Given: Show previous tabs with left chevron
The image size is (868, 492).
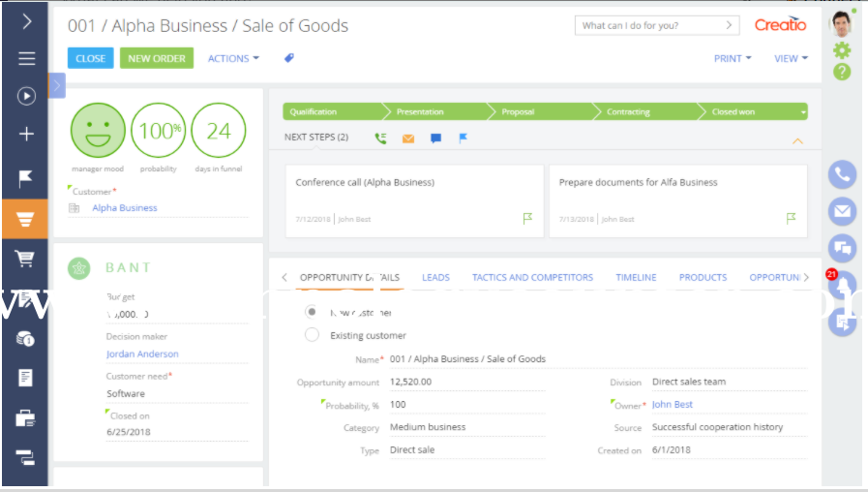Looking at the screenshot, I should [x=284, y=277].
